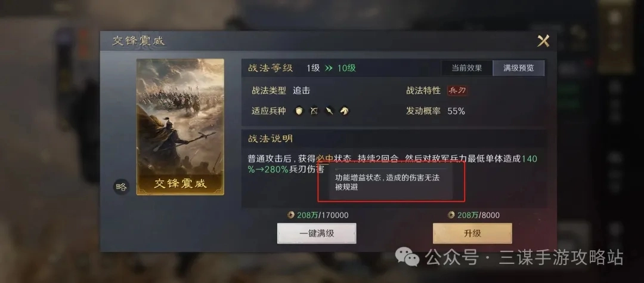This screenshot has width=644, height=283.
Task: Switch to the 当前效果 tab
Action: coord(467,68)
